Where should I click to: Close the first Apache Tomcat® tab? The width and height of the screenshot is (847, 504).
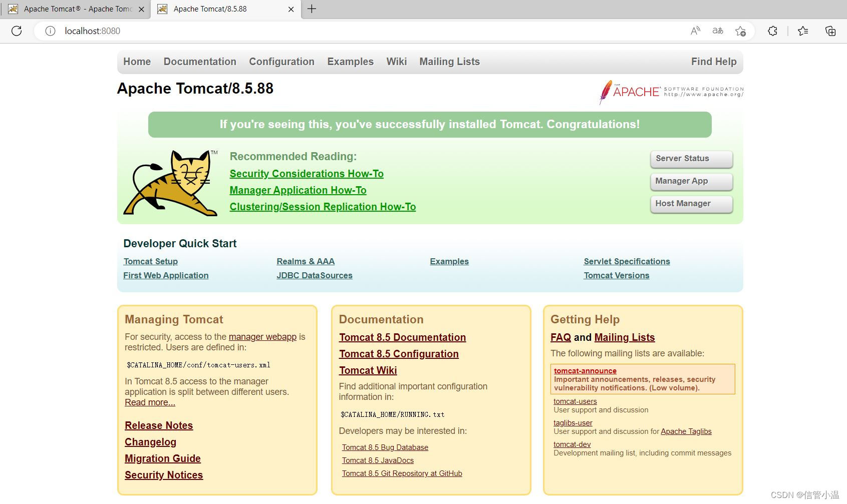pos(141,9)
